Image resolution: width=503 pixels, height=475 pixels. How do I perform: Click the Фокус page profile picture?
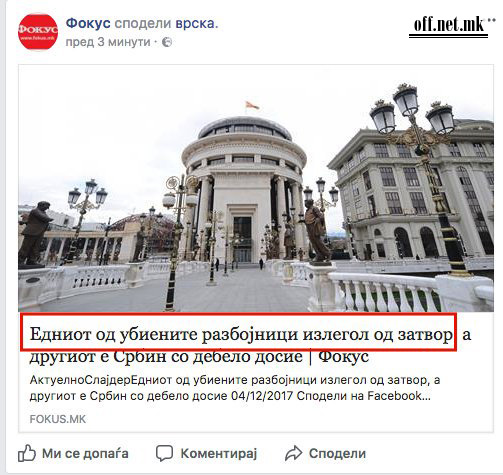[38, 32]
